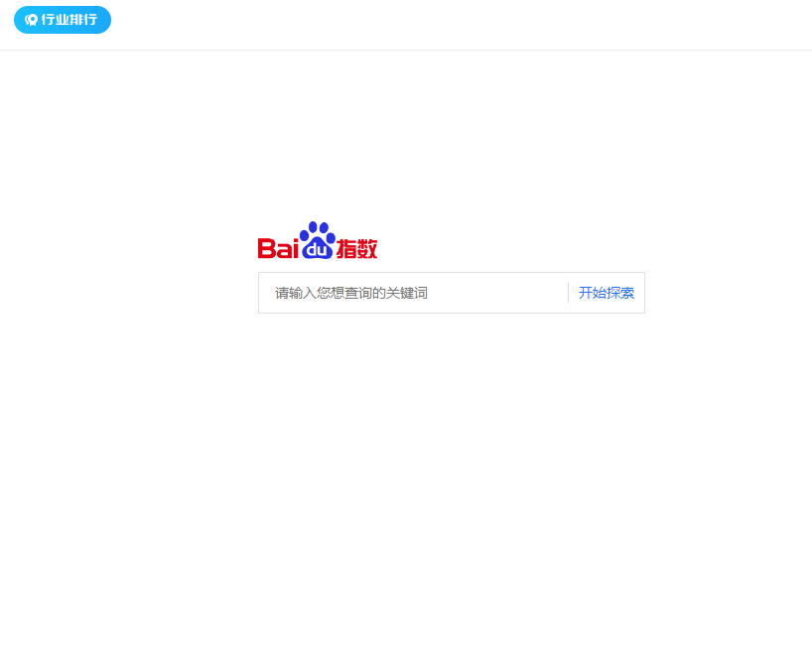Click the small badge icon on the blue button
This screenshot has width=812, height=649.
[x=31, y=20]
